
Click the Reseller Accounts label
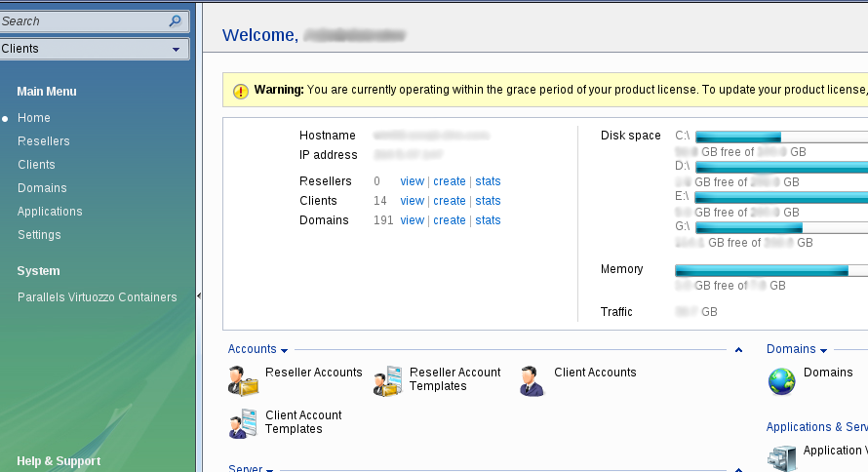[314, 373]
